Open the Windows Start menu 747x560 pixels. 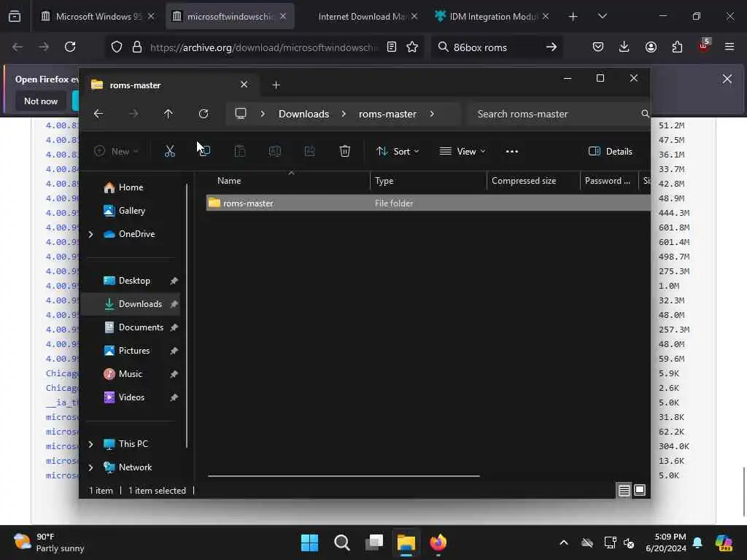point(309,542)
